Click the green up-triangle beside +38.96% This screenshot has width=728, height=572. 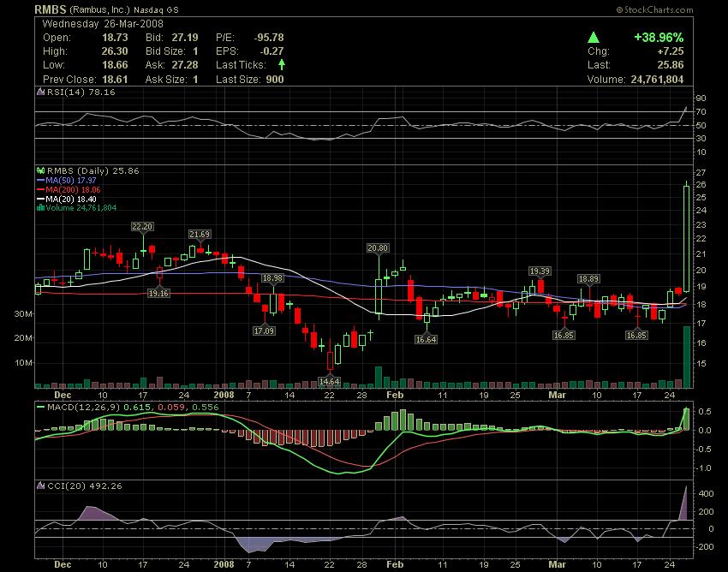(594, 38)
